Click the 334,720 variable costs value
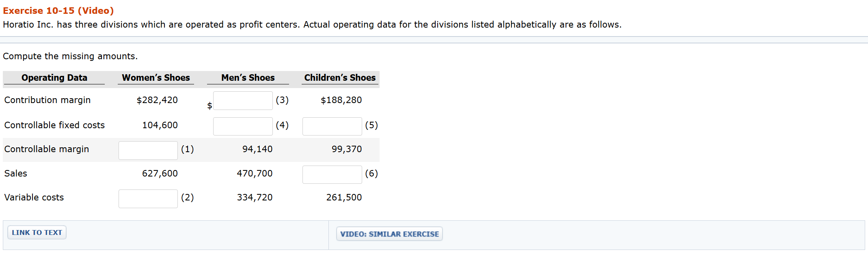Image resolution: width=868 pixels, height=254 pixels. click(255, 197)
